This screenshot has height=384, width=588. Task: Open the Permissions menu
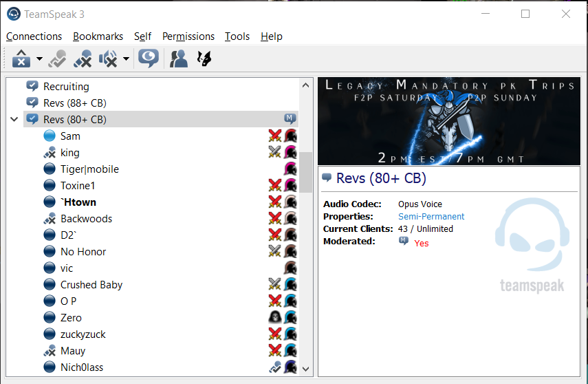tap(188, 36)
